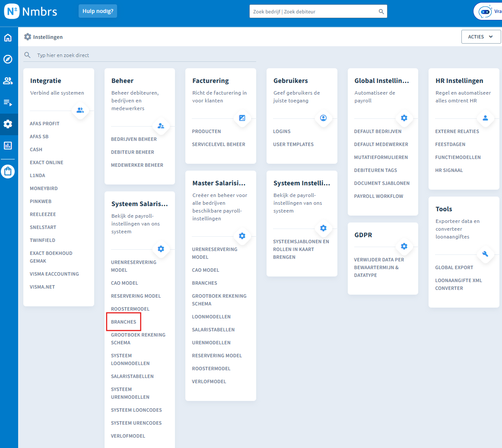The height and width of the screenshot is (448, 502).
Task: Click the GDPR card gear icon
Action: coord(404,246)
